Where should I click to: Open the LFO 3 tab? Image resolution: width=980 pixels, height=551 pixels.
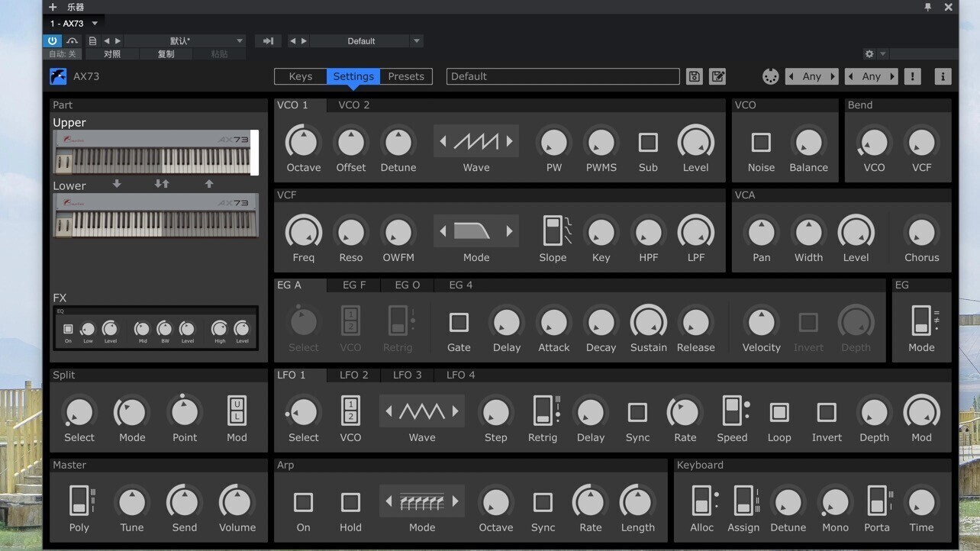408,375
